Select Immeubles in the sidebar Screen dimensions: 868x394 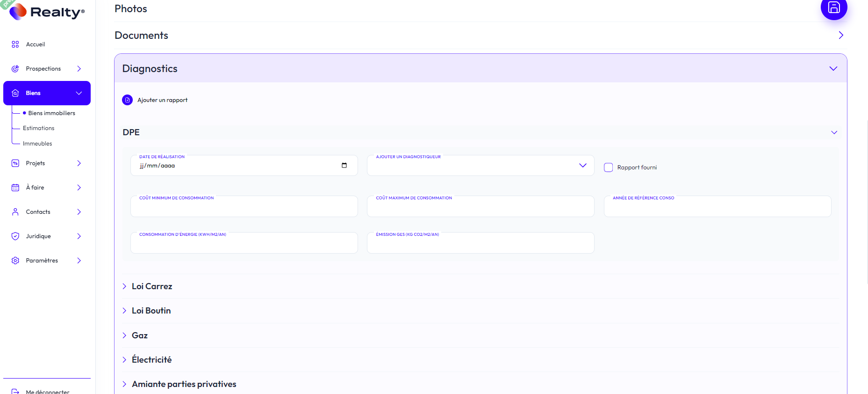tap(37, 144)
